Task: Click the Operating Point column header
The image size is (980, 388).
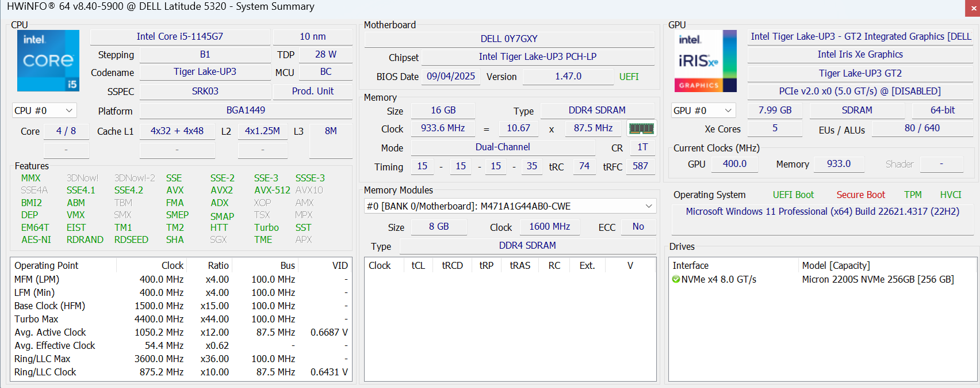Action: point(47,265)
